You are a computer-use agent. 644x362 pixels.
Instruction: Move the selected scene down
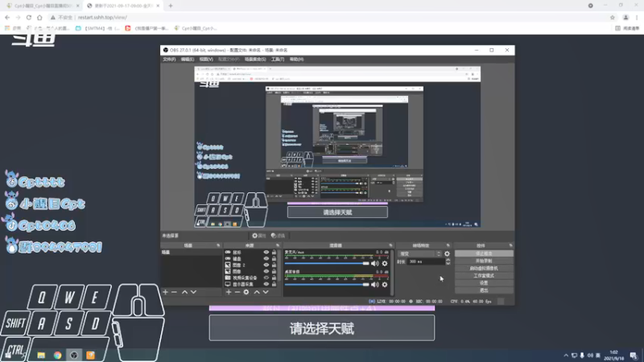[193, 292]
